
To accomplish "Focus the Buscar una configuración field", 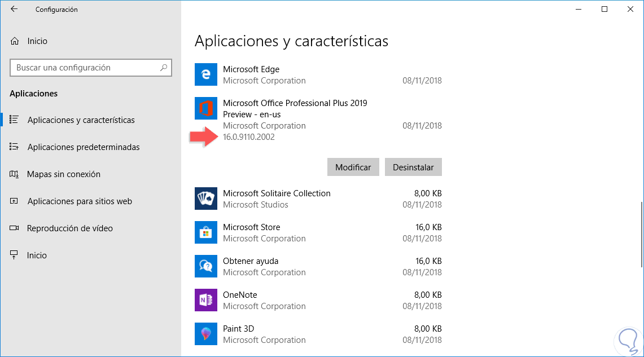I will 85,68.
